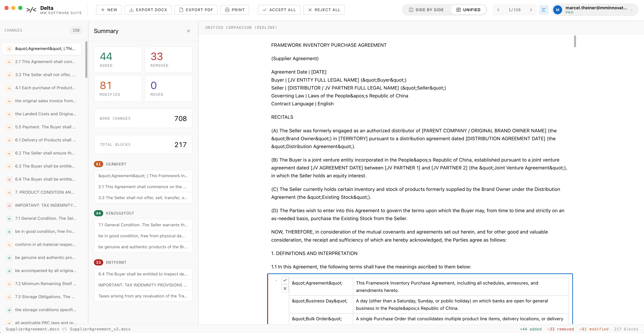Image resolution: width=644 pixels, height=333 pixels.
Task: Open summary item 'IMPORTANT: TAX INDEMNITY PROVISIONS'
Action: (x=143, y=285)
